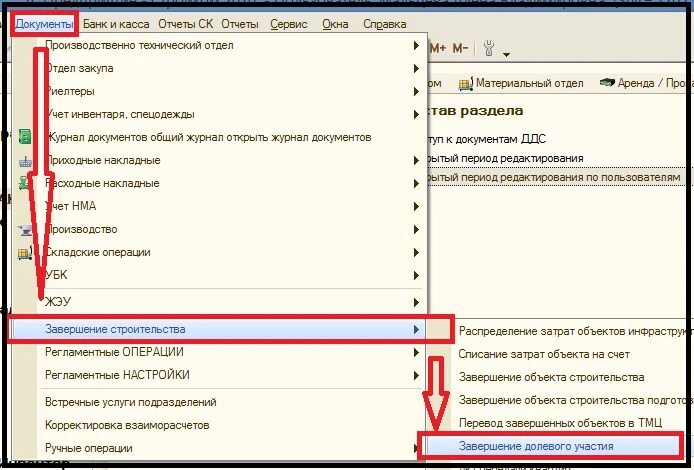The image size is (694, 470).
Task: Click arrow next to УБК
Action: [416, 275]
